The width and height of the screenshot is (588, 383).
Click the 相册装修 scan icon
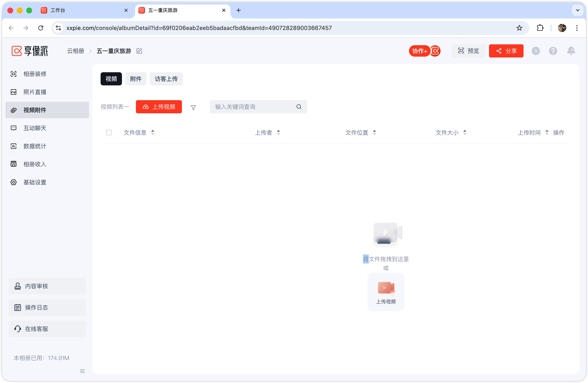click(14, 74)
